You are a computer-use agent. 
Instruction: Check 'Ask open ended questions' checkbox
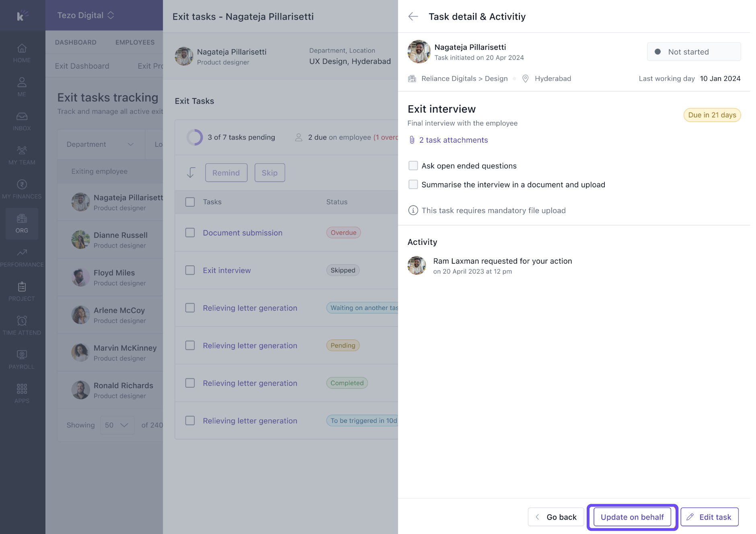click(x=413, y=166)
